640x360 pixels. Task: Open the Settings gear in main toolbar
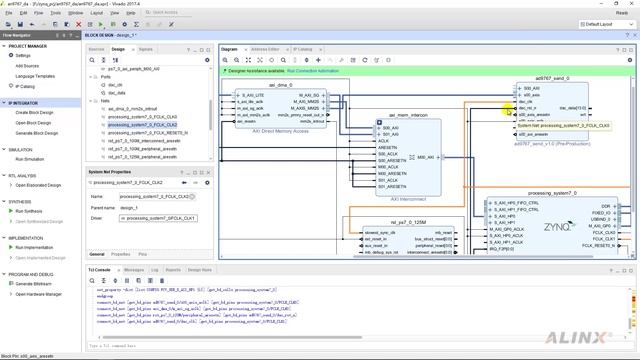(x=124, y=24)
